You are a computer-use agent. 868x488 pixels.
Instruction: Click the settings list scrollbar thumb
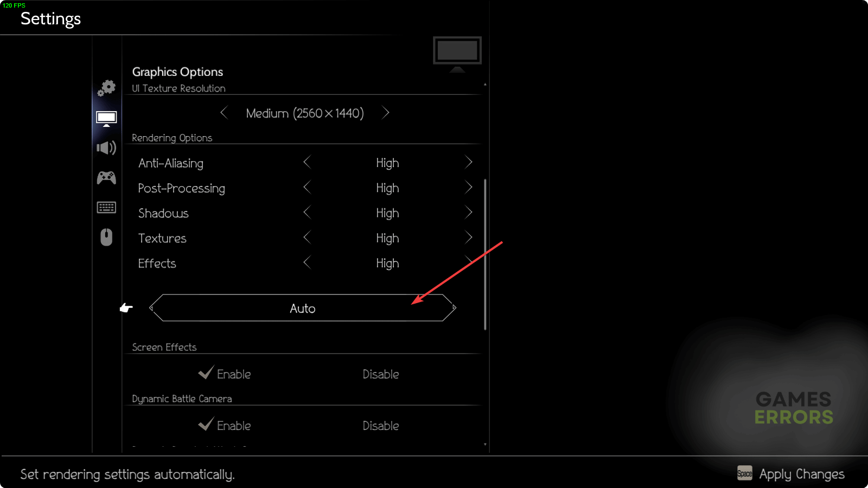pos(485,254)
